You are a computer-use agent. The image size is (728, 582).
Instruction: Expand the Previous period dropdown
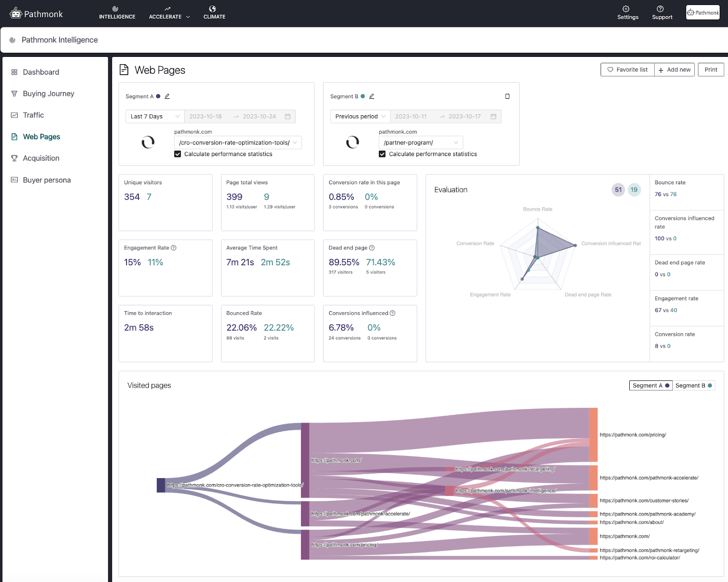359,116
